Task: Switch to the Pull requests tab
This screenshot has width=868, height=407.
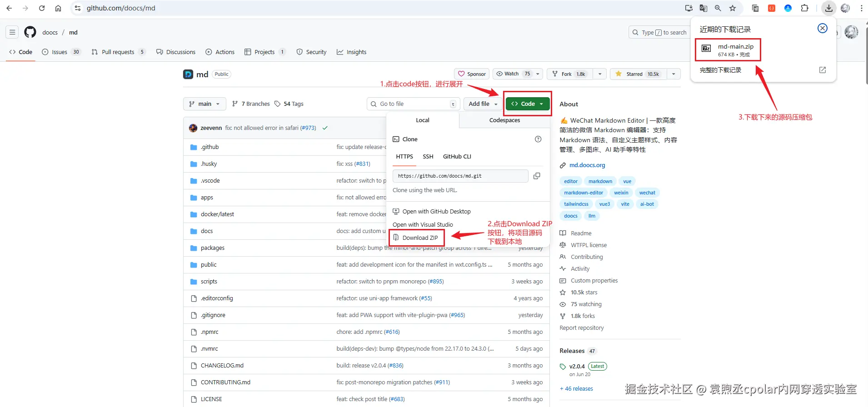Action: (x=118, y=52)
